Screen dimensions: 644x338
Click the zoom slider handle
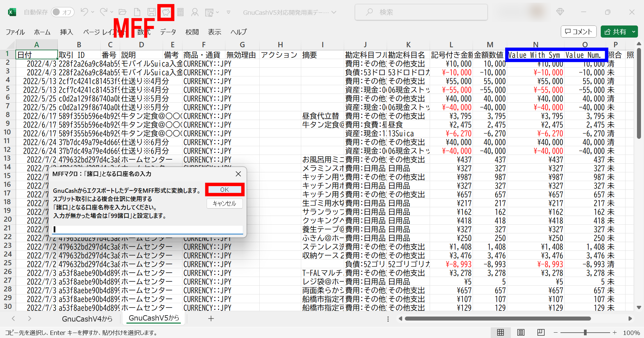point(585,333)
